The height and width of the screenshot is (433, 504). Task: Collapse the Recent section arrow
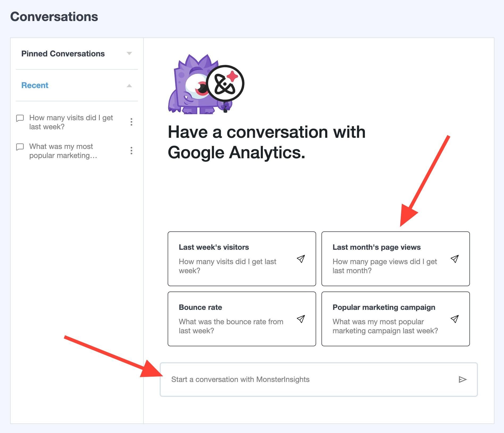(129, 86)
